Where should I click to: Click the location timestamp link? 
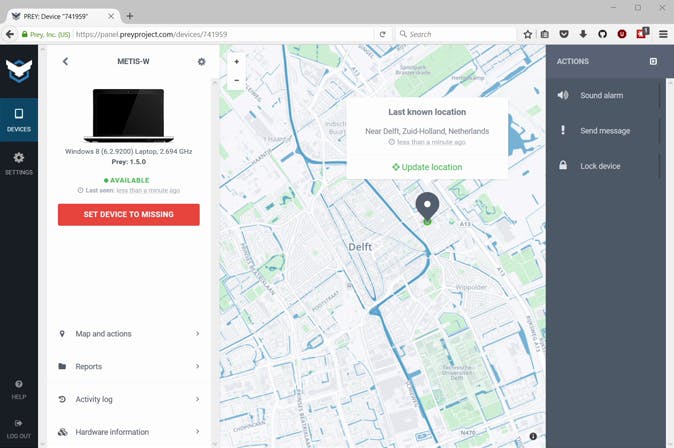pos(431,142)
